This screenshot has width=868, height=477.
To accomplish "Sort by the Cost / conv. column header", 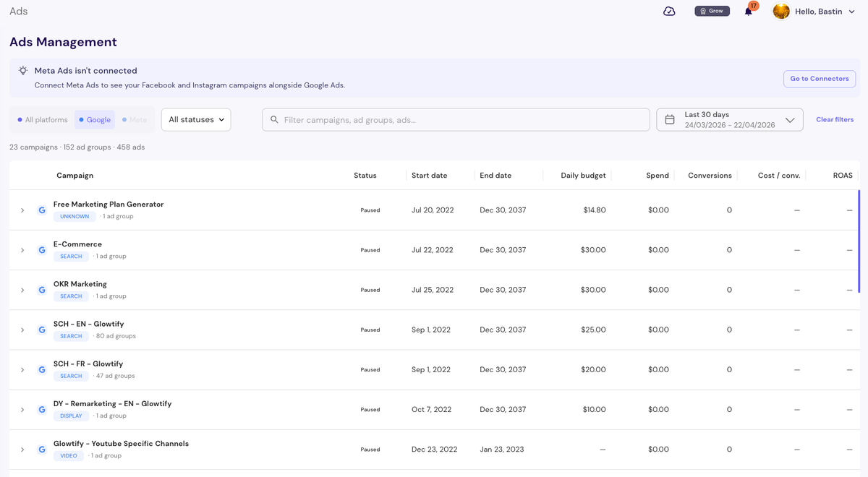I will click(x=779, y=176).
